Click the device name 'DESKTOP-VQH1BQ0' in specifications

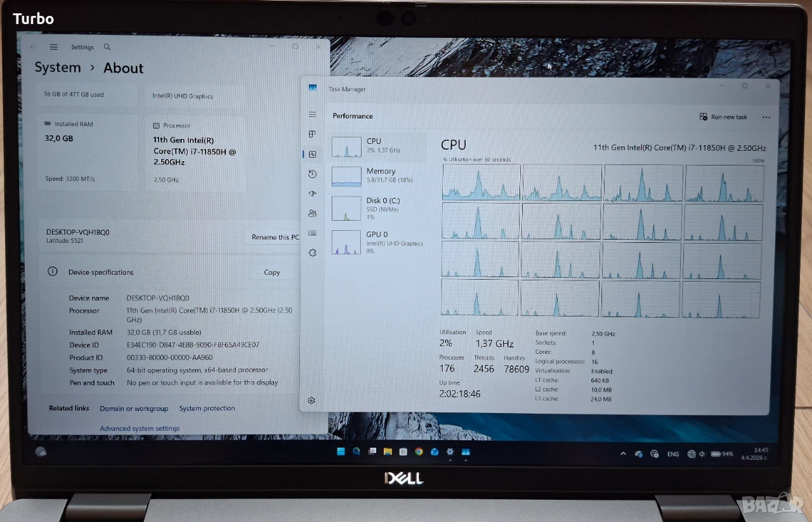point(158,298)
